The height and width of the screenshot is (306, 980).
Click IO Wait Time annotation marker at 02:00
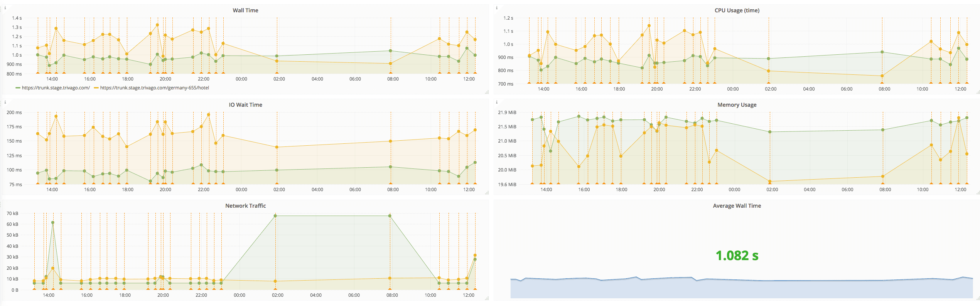(x=277, y=183)
